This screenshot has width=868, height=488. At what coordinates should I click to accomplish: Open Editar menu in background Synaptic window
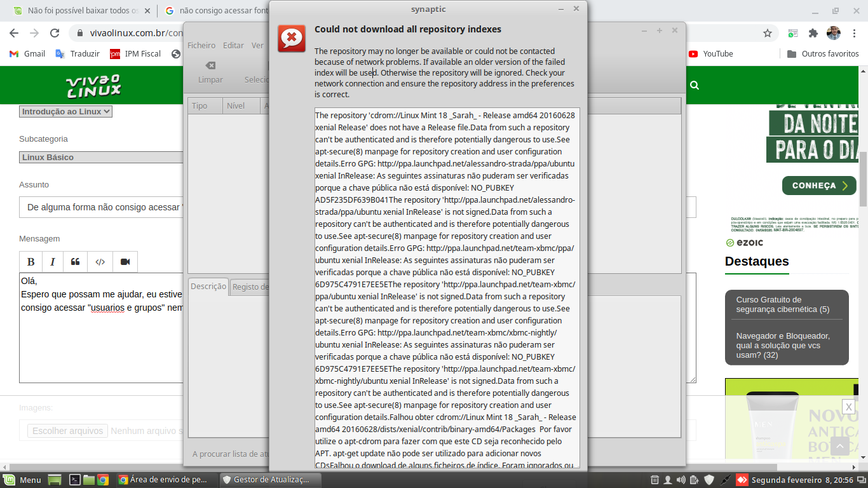233,46
